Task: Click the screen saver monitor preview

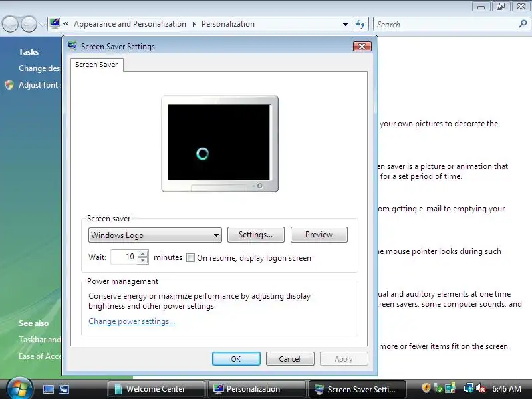Action: tap(220, 144)
